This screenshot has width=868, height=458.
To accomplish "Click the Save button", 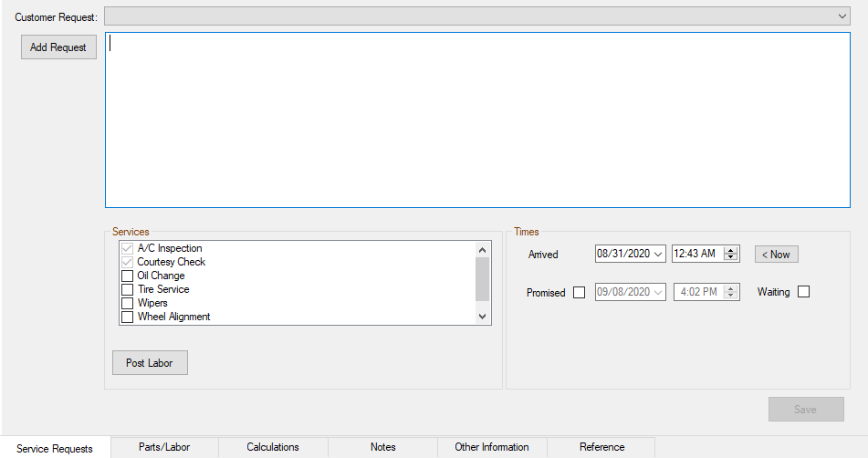I will pos(806,410).
